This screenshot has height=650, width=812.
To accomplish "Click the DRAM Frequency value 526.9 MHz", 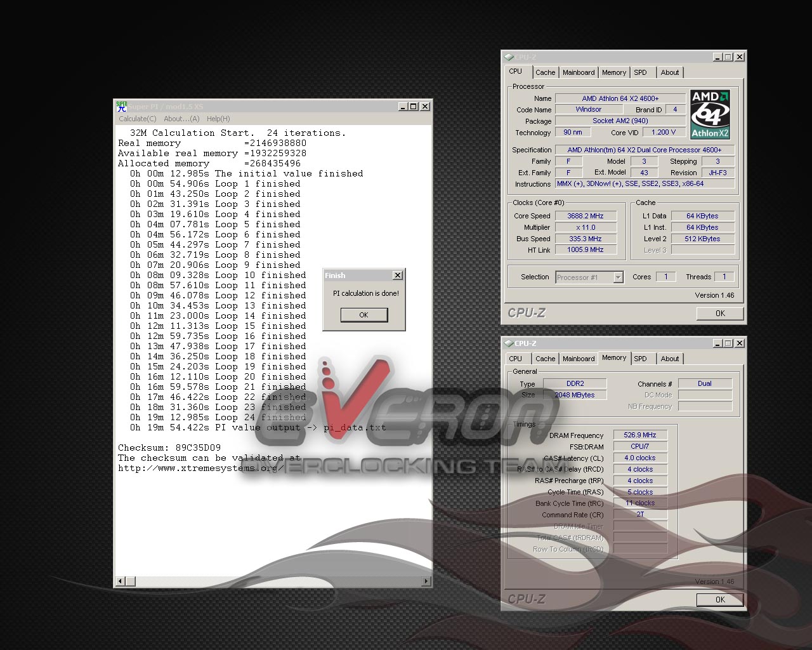I will click(640, 435).
